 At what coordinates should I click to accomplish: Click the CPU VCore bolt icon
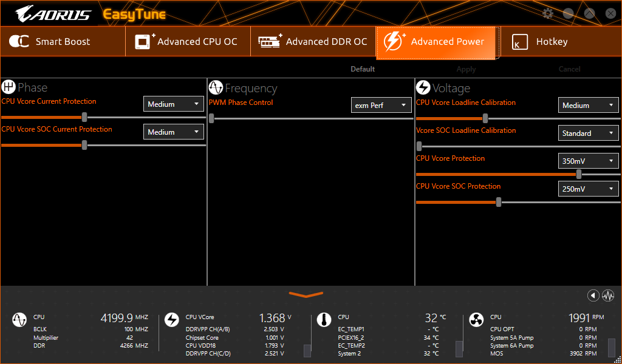click(x=172, y=319)
